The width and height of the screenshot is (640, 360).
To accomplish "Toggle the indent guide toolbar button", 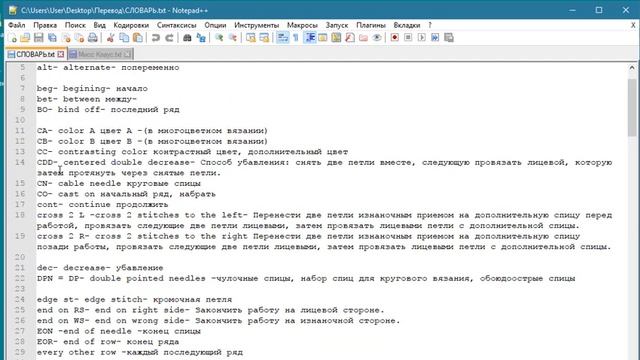I will [310, 38].
